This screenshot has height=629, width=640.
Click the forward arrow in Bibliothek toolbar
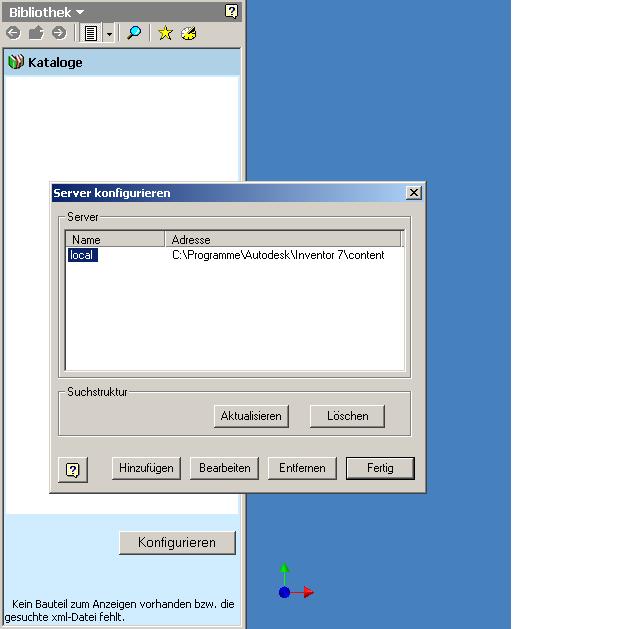(x=59, y=33)
